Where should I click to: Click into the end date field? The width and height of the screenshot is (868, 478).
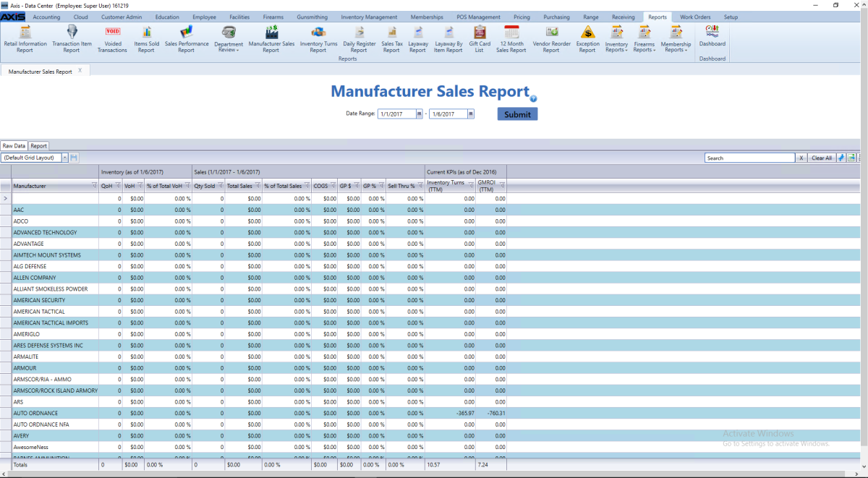pos(448,114)
